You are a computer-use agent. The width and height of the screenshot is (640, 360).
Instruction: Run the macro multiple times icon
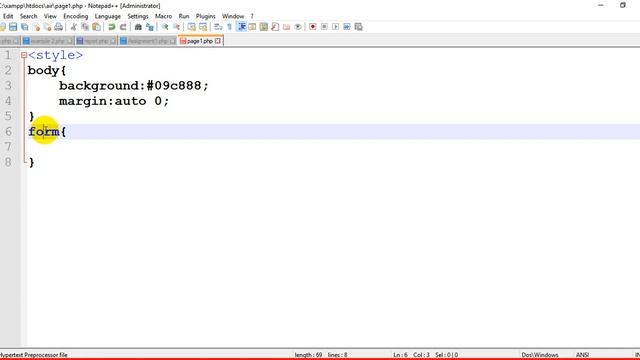point(347,27)
